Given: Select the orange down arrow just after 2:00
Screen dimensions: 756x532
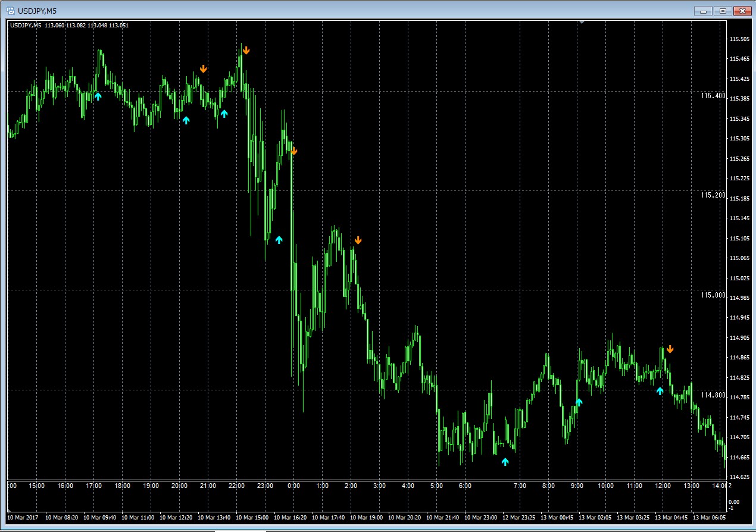Looking at the screenshot, I should tap(358, 240).
